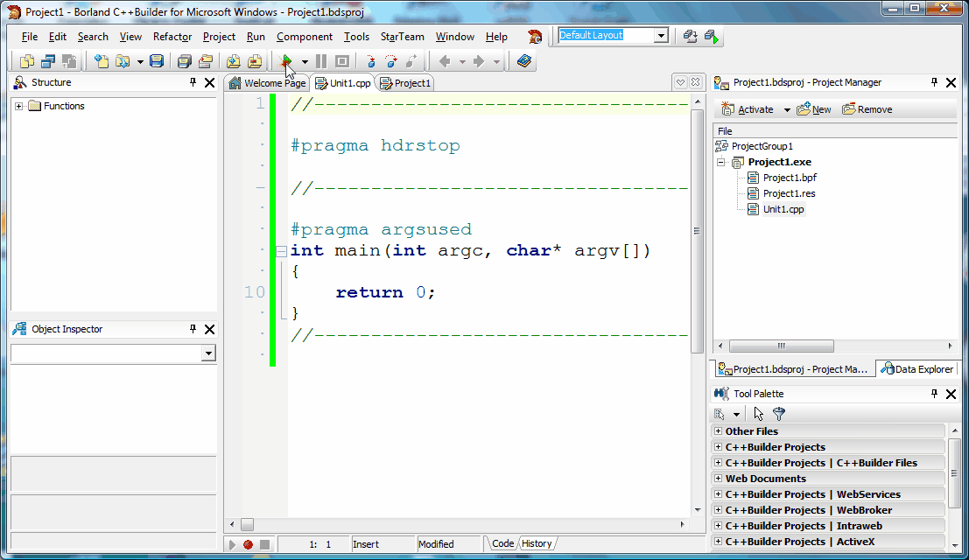Viewport: 969px width, 560px height.
Task: Click the Step Over debug icon
Action: tap(391, 61)
